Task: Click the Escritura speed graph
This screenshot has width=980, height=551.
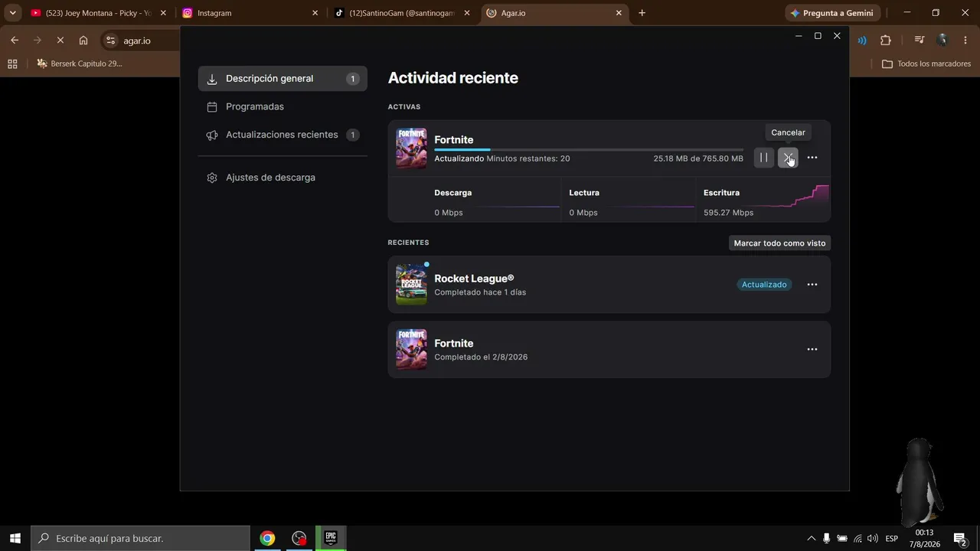Action: [792, 197]
